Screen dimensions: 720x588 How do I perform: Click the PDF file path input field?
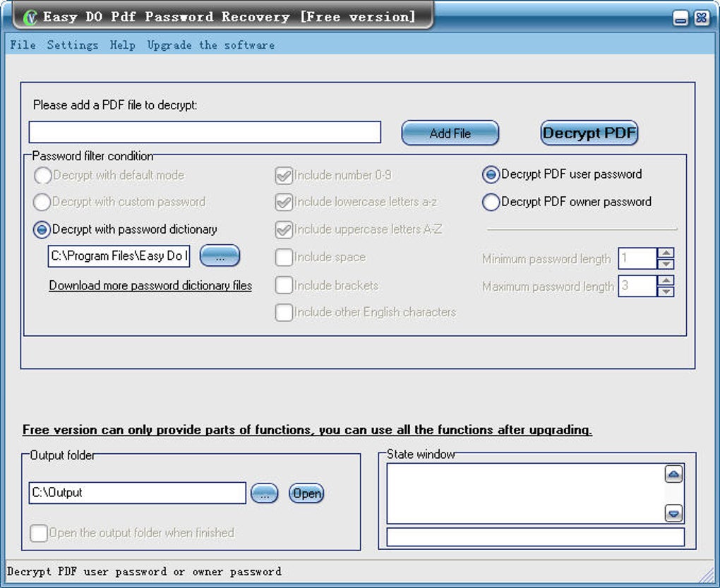pos(205,132)
